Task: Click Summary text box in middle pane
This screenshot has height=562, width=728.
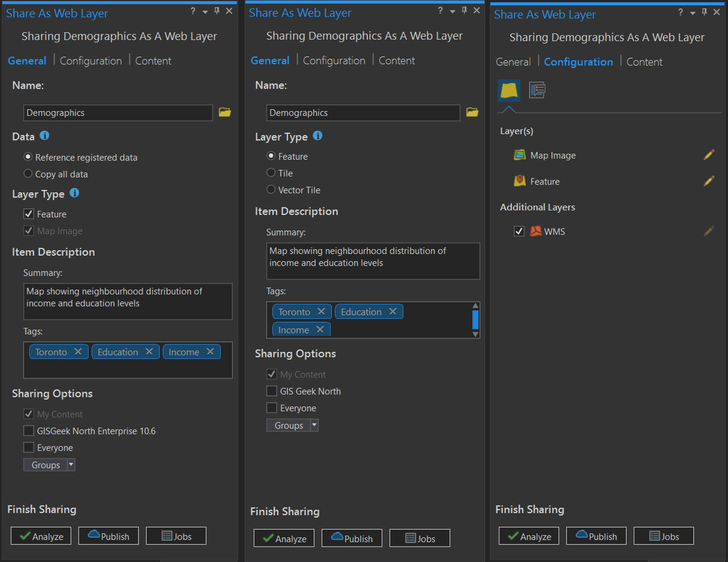Action: (373, 261)
